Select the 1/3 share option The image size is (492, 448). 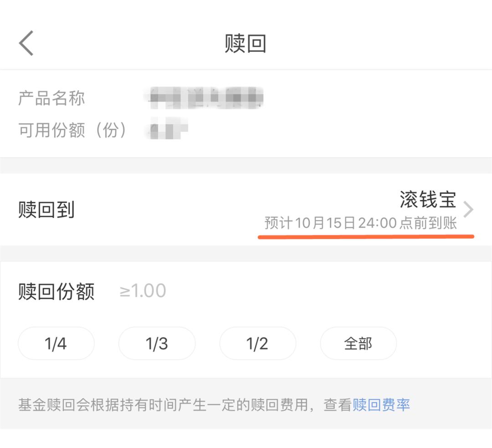(157, 344)
